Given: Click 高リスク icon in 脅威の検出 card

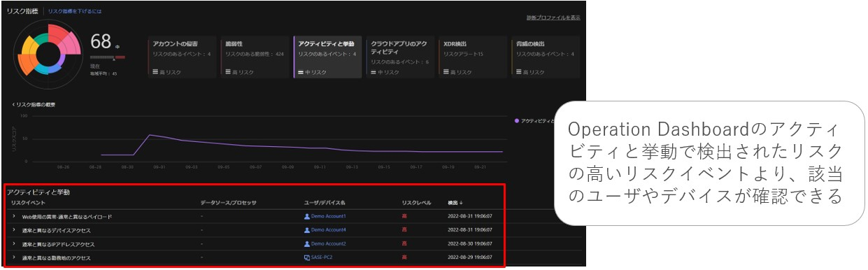Looking at the screenshot, I should point(518,72).
